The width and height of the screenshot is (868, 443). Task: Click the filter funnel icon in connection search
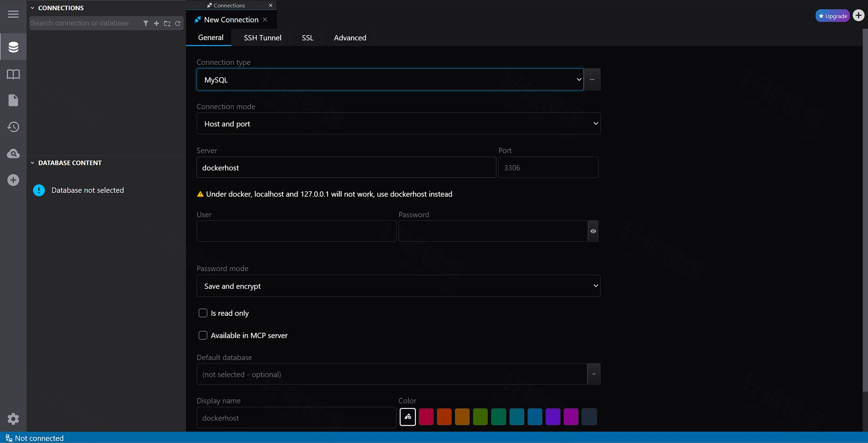click(x=146, y=23)
